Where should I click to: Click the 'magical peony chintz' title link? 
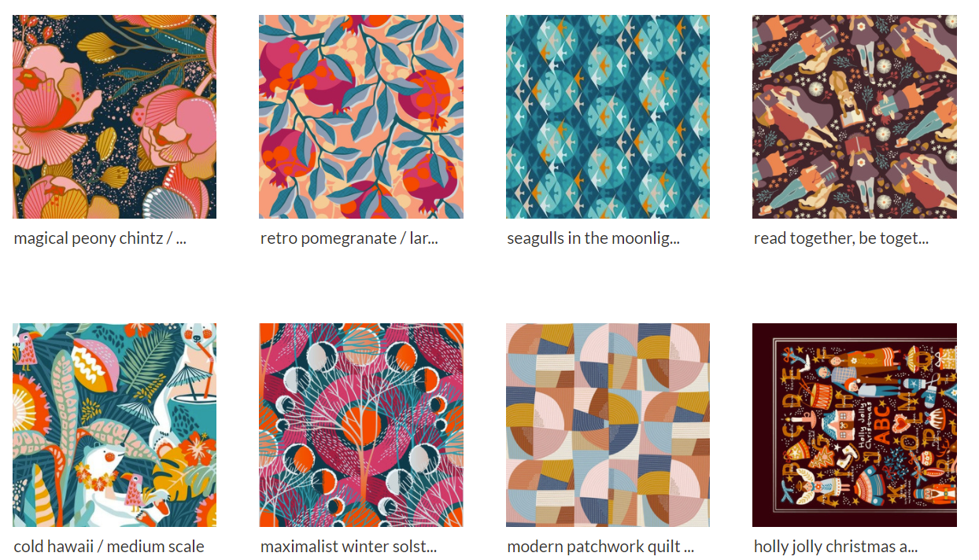click(x=100, y=238)
